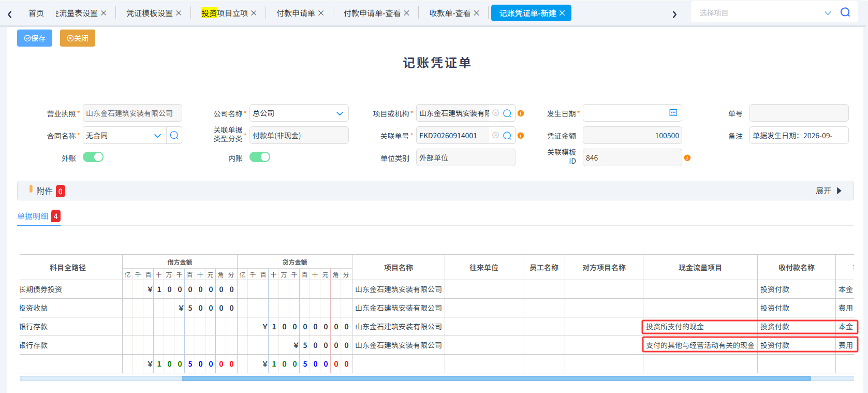Viewport: 868px width, 393px height.
Task: Click 投资收益 row subject cell
Action: (71, 308)
